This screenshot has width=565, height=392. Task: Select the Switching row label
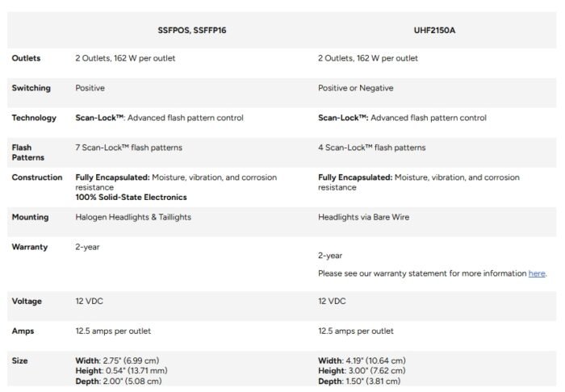[x=31, y=88]
